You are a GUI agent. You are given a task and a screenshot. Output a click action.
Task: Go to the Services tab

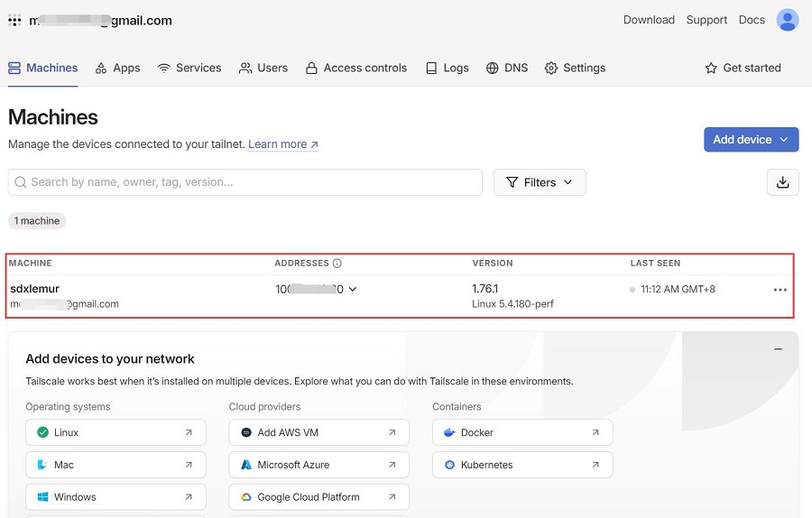coord(189,68)
